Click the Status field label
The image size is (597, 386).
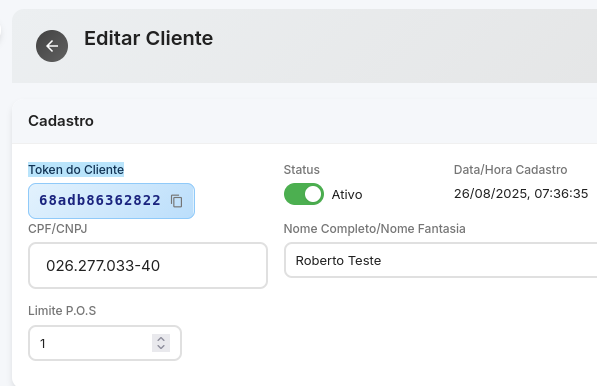point(302,170)
